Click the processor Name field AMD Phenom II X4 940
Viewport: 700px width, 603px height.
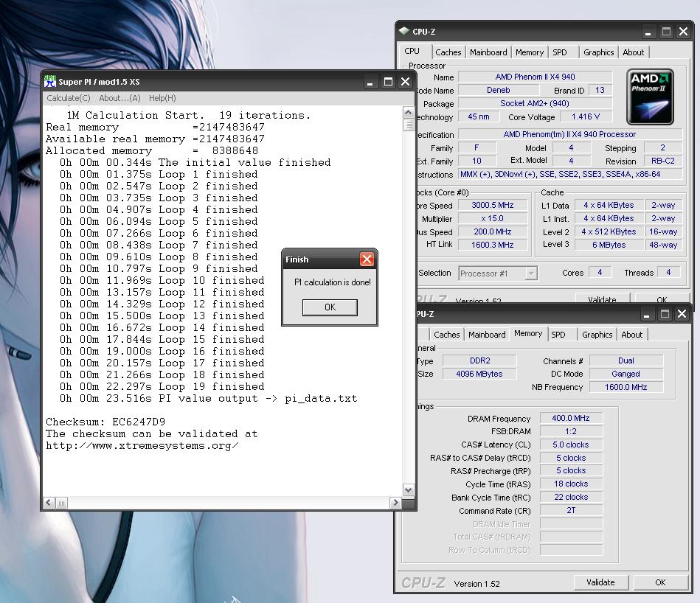point(535,77)
